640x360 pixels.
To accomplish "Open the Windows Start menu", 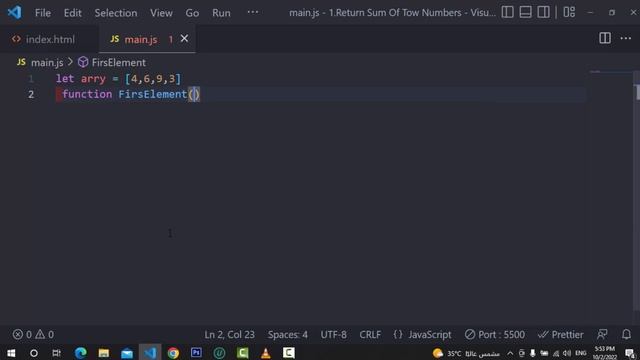I will 11,353.
